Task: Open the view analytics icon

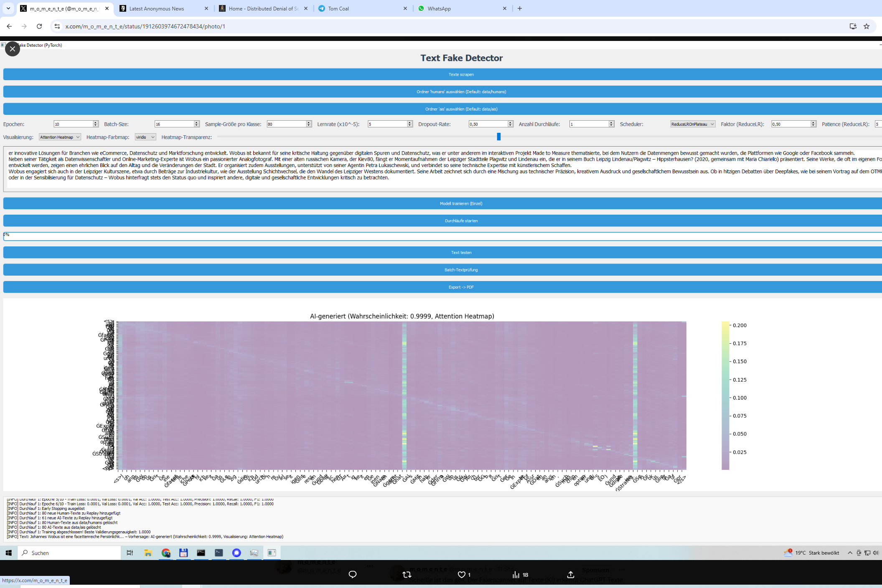Action: click(516, 575)
